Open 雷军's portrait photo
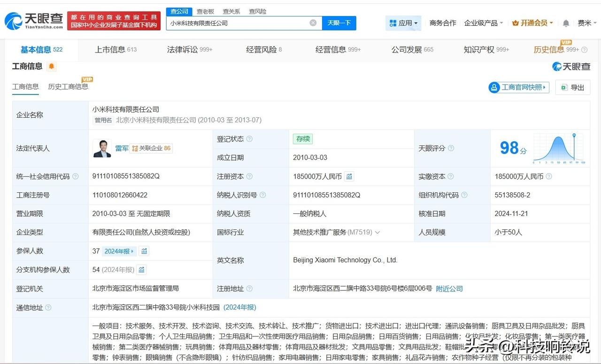Image resolution: width=601 pixels, height=364 pixels. click(x=102, y=148)
